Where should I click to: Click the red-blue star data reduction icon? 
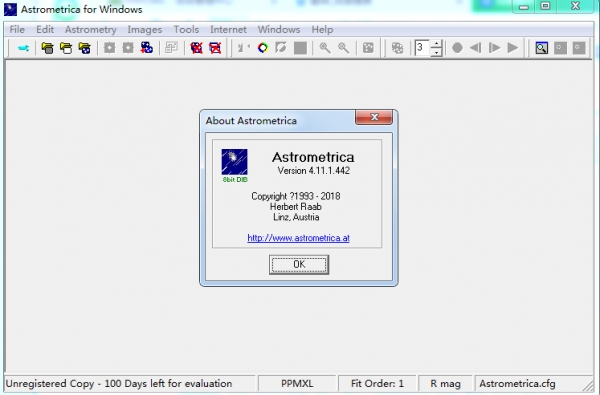point(147,48)
